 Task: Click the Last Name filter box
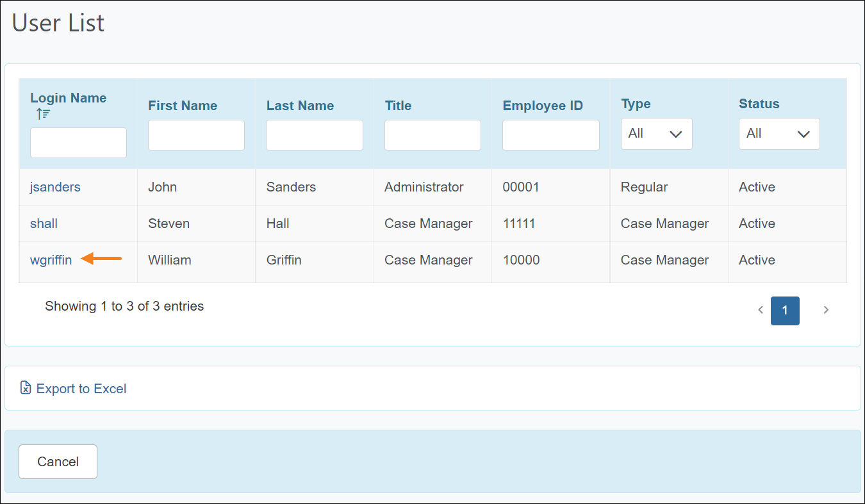314,135
